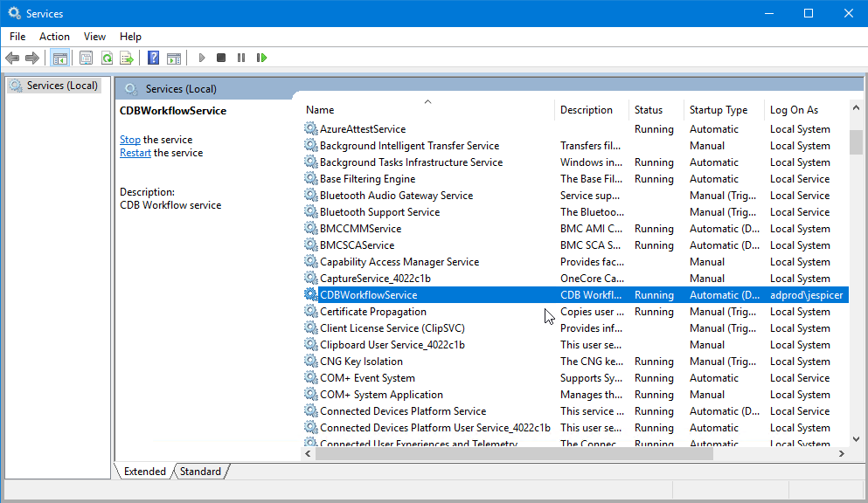868x503 pixels.
Task: Refresh the services list
Action: (107, 58)
